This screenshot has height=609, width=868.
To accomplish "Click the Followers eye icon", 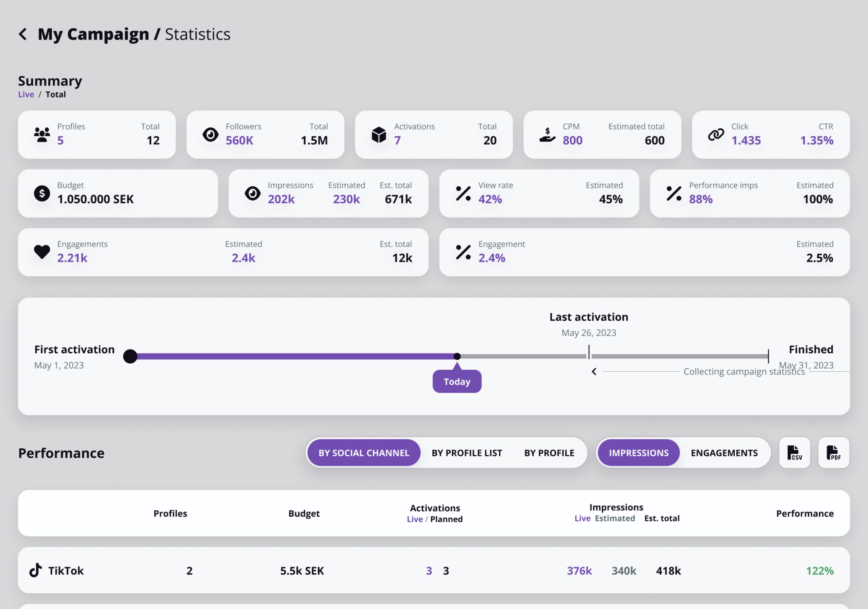I will click(210, 135).
